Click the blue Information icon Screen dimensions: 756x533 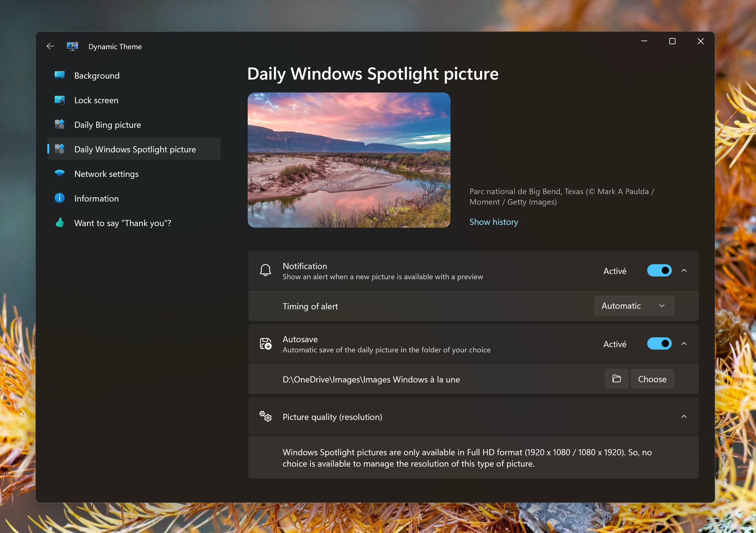pos(60,198)
